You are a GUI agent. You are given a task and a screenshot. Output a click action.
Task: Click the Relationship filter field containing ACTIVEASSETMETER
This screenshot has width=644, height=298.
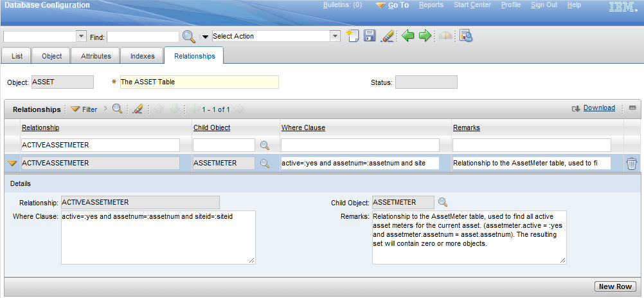(100, 145)
